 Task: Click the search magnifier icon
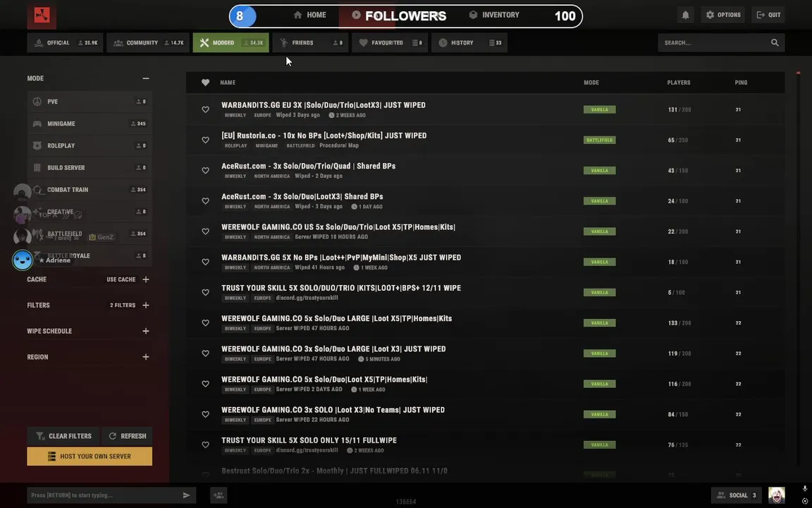click(x=775, y=42)
